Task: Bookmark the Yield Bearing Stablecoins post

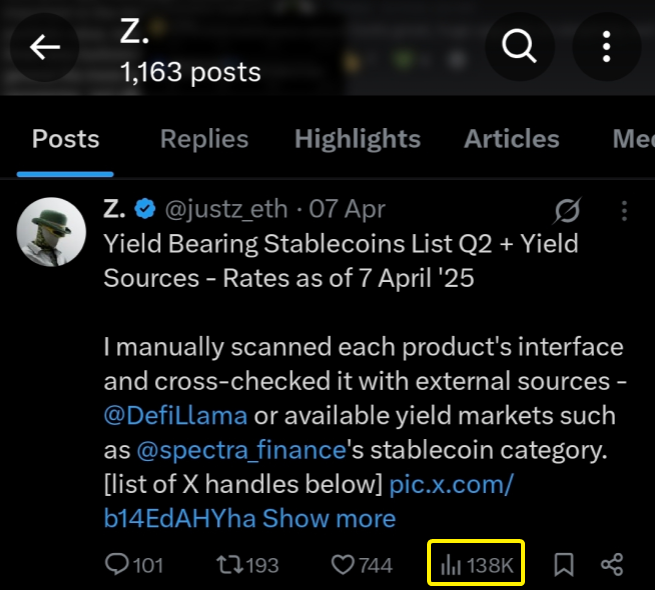Action: (x=563, y=565)
